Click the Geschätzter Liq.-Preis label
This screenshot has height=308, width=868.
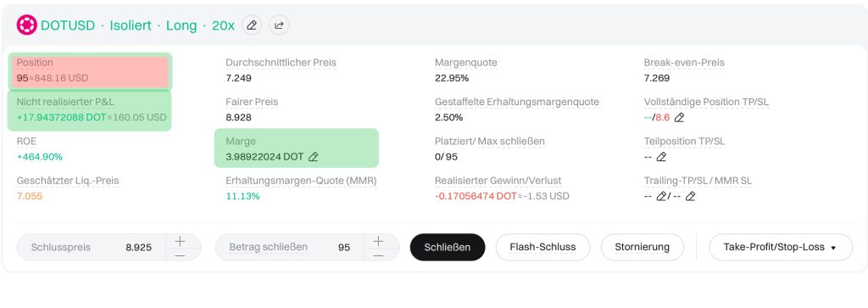[x=68, y=181]
